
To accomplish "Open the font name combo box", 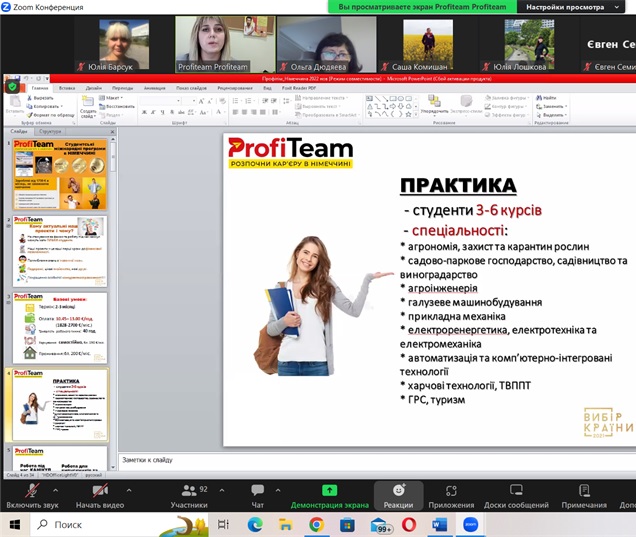I will (160, 101).
